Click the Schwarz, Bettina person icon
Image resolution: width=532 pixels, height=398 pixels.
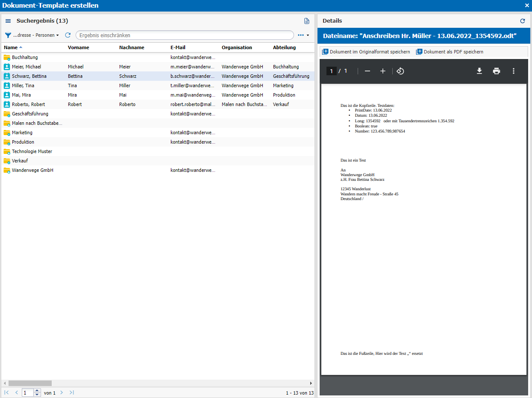click(7, 76)
